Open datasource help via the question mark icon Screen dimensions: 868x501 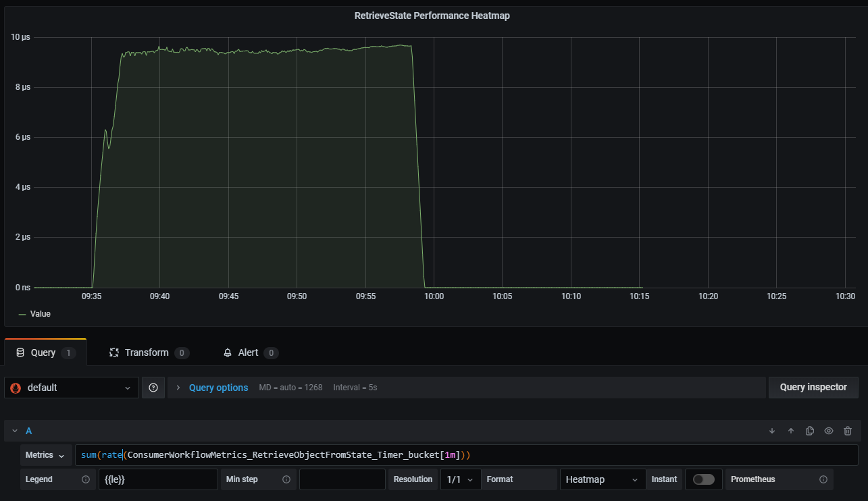153,387
